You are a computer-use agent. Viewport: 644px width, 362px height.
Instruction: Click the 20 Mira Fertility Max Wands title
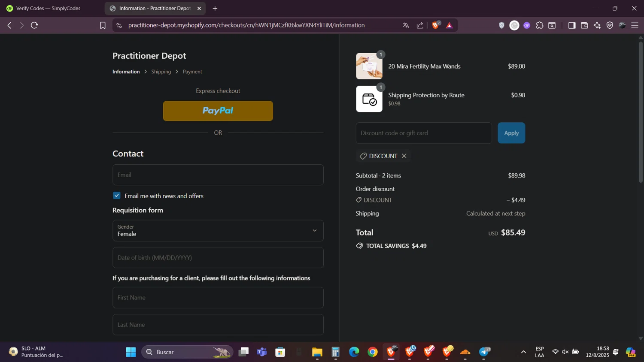424,66
